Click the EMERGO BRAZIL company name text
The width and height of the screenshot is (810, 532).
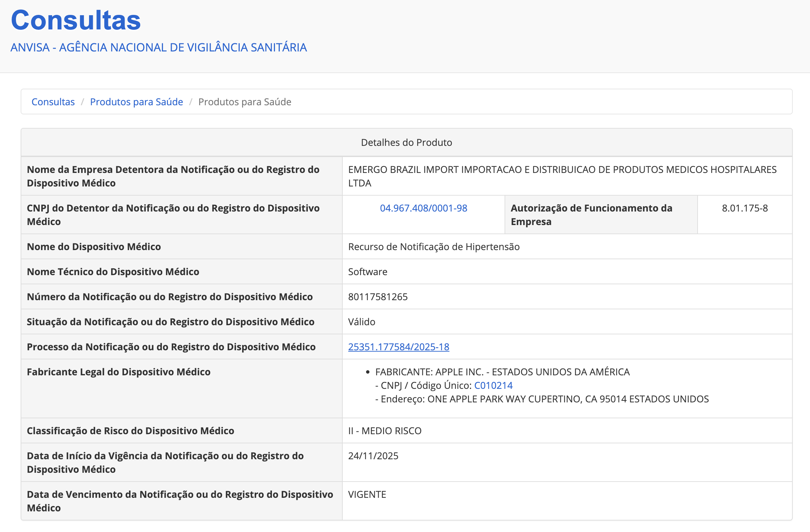pyautogui.click(x=561, y=170)
